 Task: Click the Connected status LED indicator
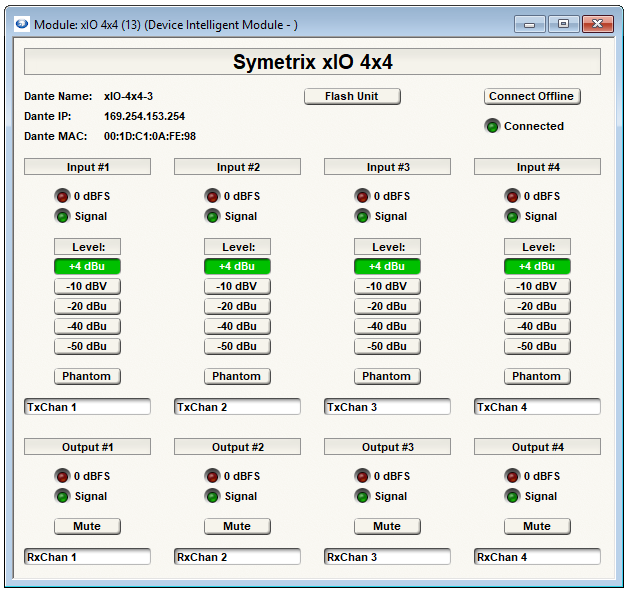pyautogui.click(x=492, y=126)
